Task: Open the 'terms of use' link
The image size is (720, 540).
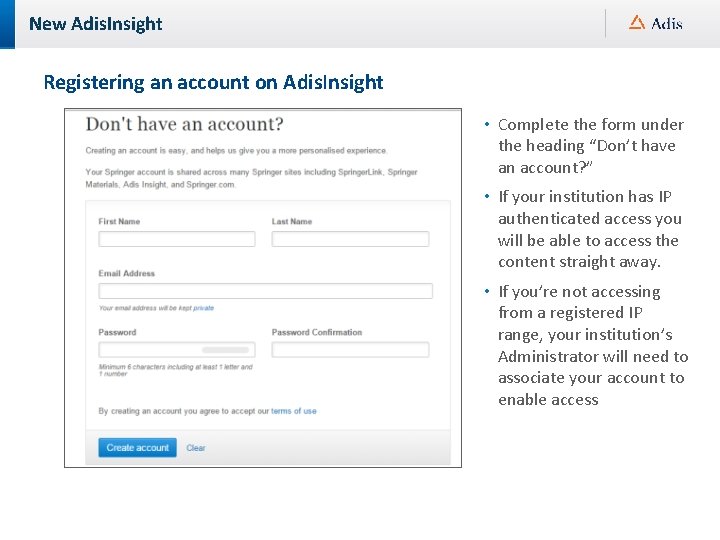Action: [x=294, y=411]
